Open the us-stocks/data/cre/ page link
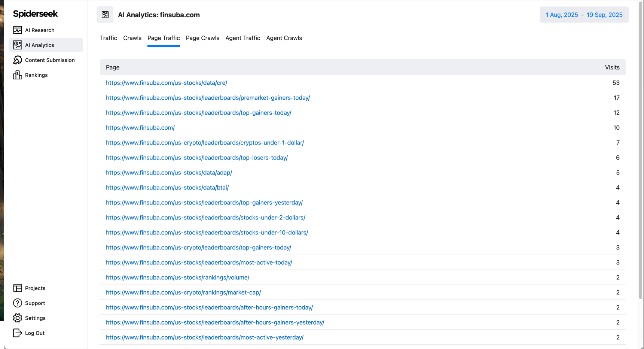Image resolution: width=644 pixels, height=349 pixels. point(167,83)
